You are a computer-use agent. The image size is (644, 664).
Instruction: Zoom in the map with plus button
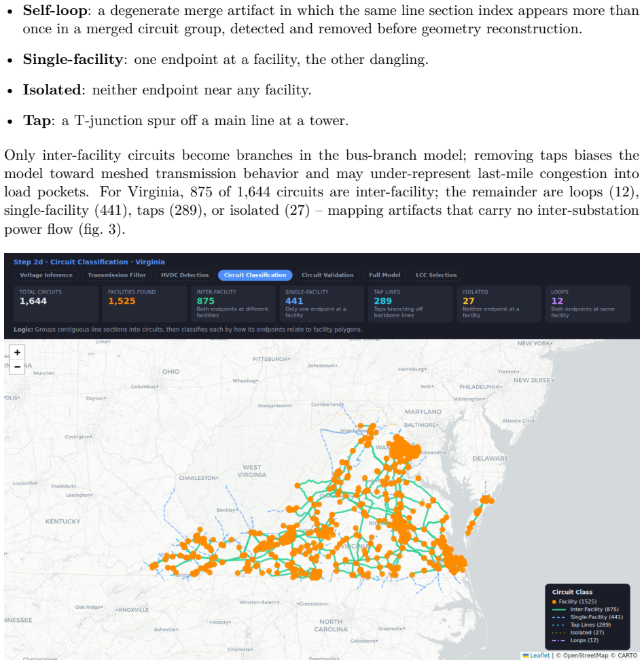(x=18, y=352)
